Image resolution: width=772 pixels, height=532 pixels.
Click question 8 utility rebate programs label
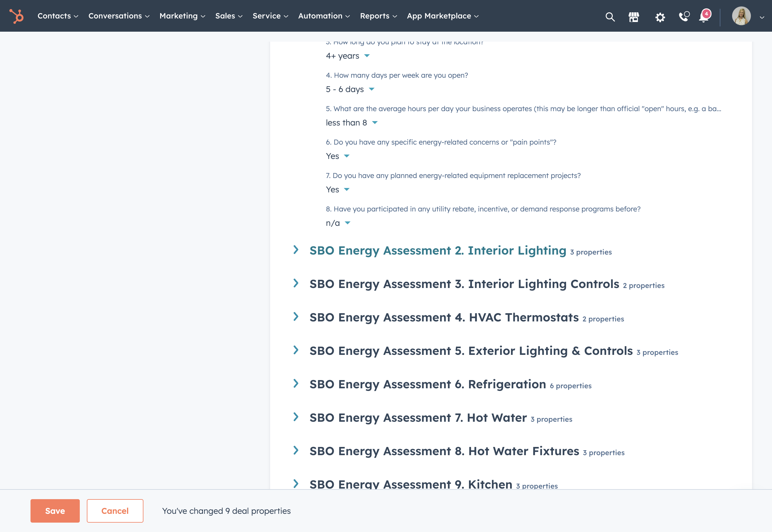(483, 209)
